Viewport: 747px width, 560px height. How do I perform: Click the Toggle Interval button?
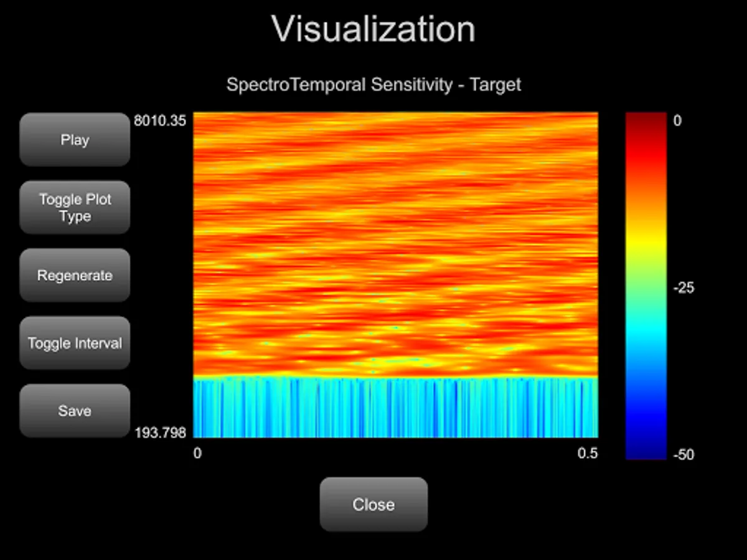point(75,343)
